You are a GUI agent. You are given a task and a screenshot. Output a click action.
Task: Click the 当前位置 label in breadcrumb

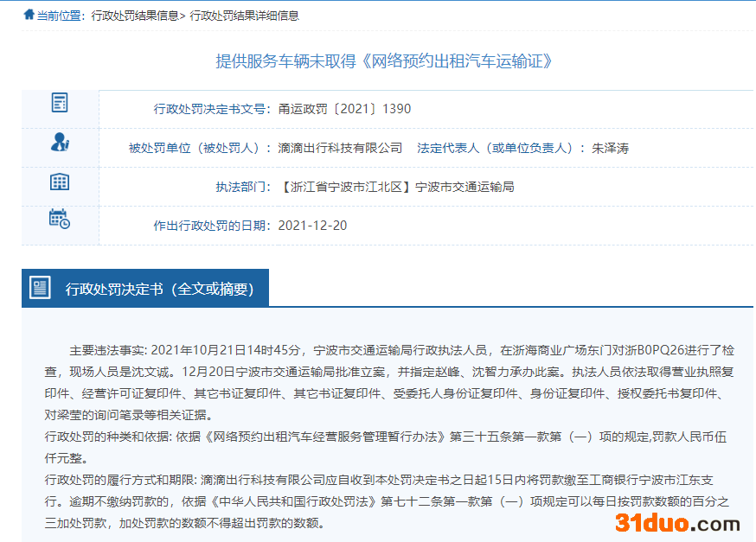tap(61, 16)
